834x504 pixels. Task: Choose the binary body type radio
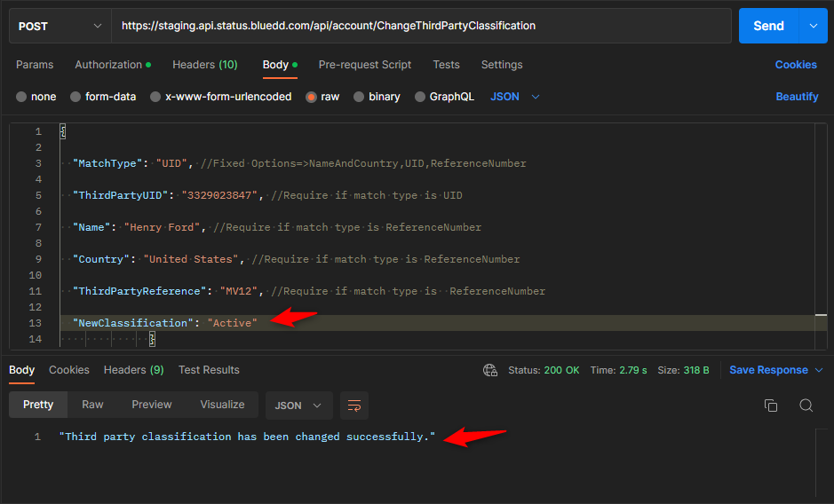(x=360, y=97)
